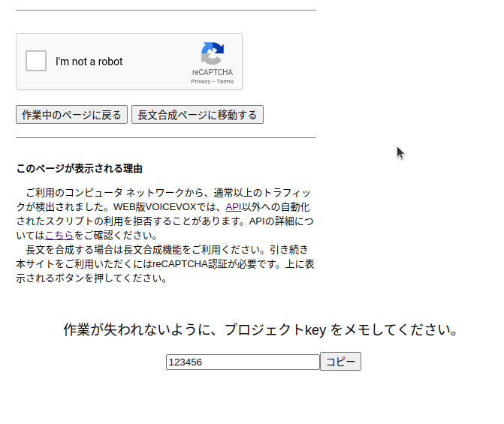The height and width of the screenshot is (424, 504).
Task: Hit the コピー button beside the key
Action: tap(340, 362)
